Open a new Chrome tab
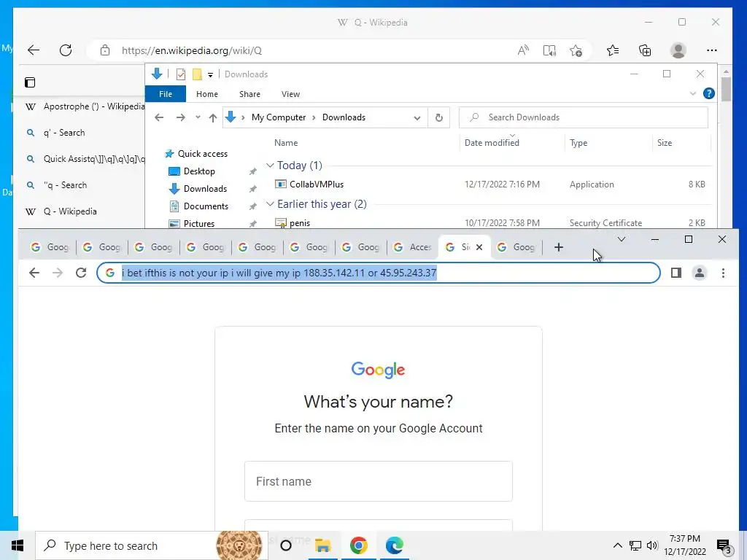 pos(559,247)
